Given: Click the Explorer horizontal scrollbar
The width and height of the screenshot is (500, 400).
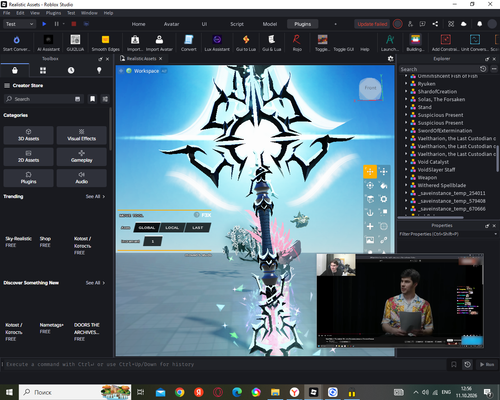Looking at the screenshot, I should [x=431, y=217].
